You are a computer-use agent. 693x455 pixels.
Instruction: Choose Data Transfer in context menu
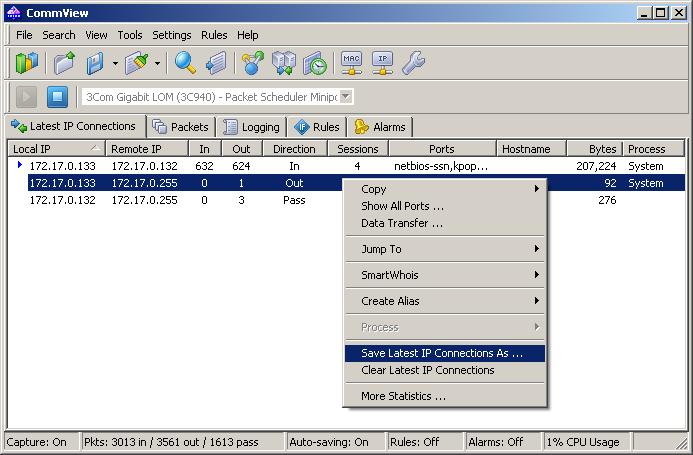click(x=445, y=223)
